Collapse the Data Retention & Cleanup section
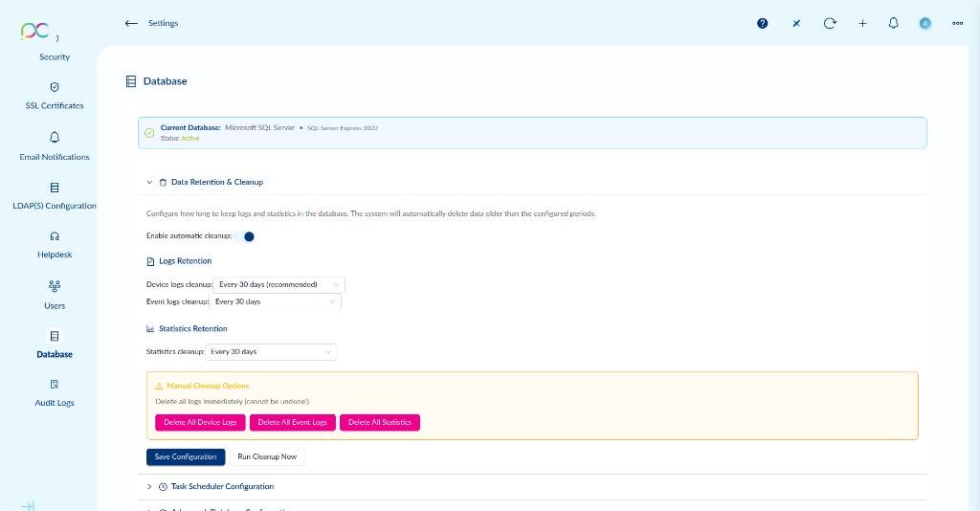This screenshot has height=511, width=980. tap(149, 182)
